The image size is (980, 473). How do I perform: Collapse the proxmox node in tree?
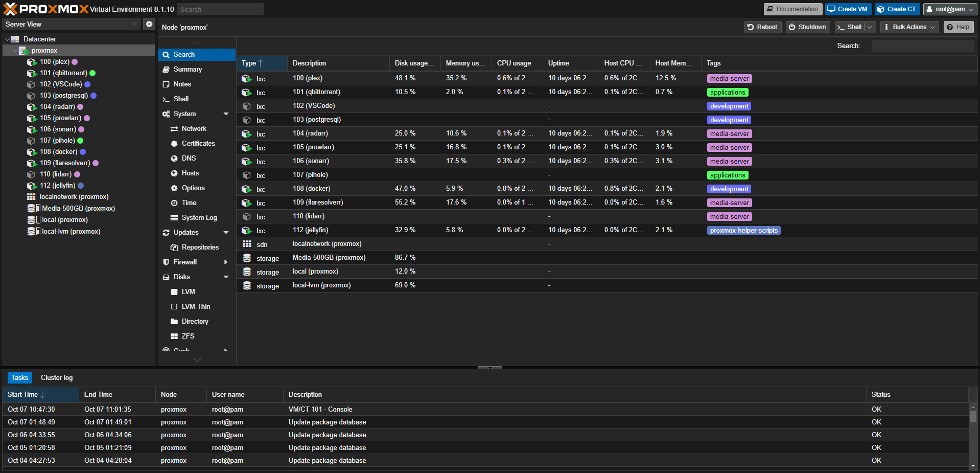tap(15, 51)
